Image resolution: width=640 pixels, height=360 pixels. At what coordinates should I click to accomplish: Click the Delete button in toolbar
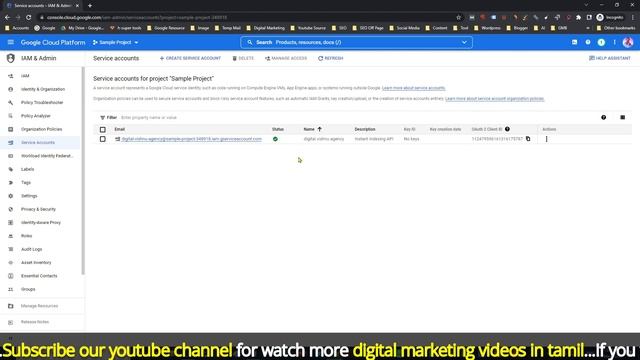243,58
